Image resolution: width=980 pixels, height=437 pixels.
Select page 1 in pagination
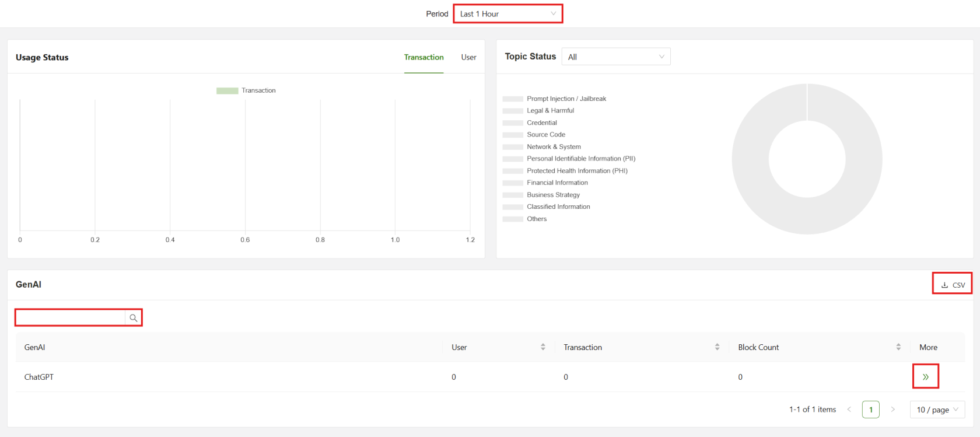coord(870,410)
